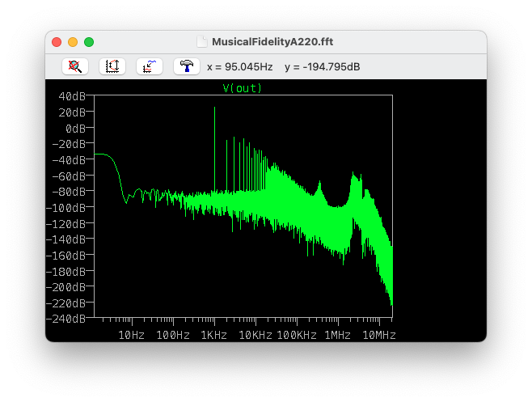The width and height of the screenshot is (532, 402).
Task: Click the pick visible traces toolbar icon
Action: coord(150,66)
